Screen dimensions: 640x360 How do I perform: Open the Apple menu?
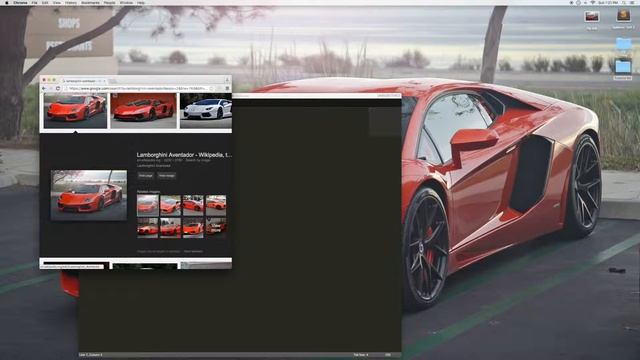click(x=7, y=2)
